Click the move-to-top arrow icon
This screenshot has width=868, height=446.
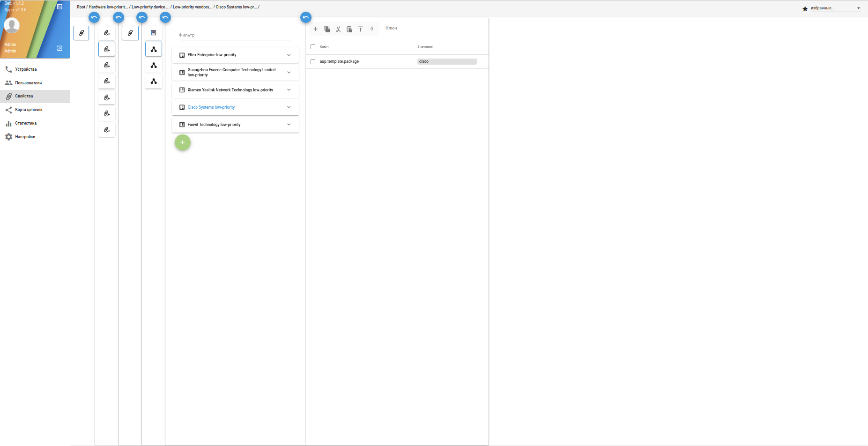tap(361, 29)
